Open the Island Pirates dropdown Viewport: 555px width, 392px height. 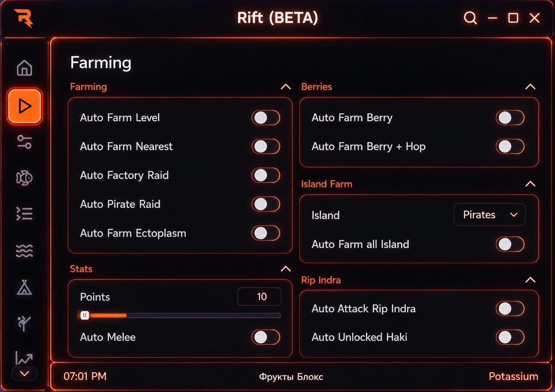pos(490,215)
